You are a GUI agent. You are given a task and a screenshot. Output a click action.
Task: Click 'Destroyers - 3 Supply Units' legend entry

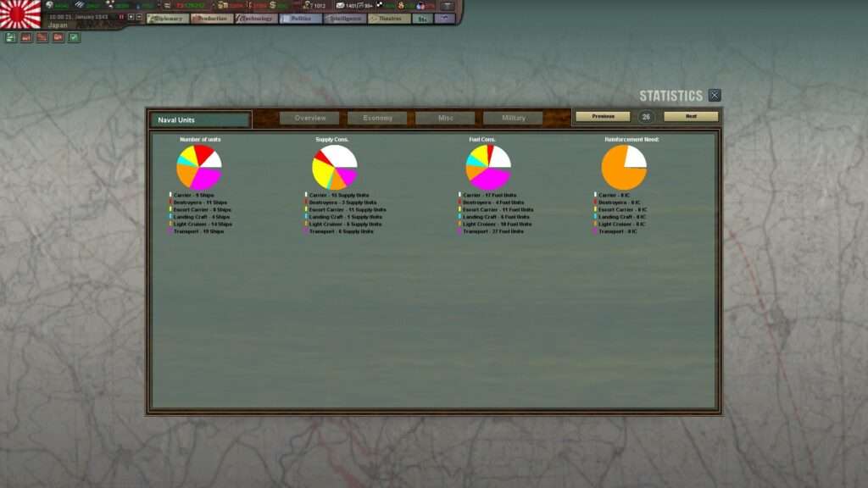click(341, 202)
